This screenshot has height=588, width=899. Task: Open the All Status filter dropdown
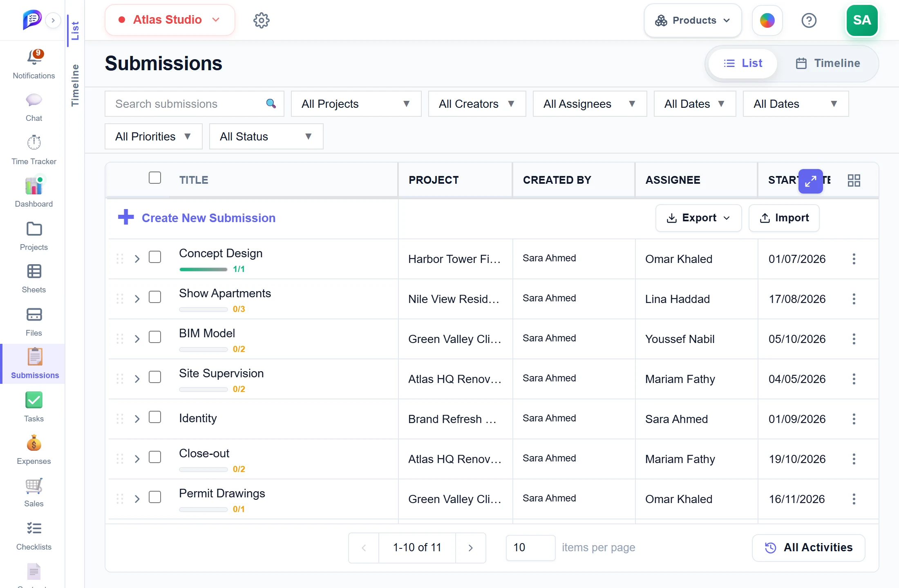click(x=266, y=136)
